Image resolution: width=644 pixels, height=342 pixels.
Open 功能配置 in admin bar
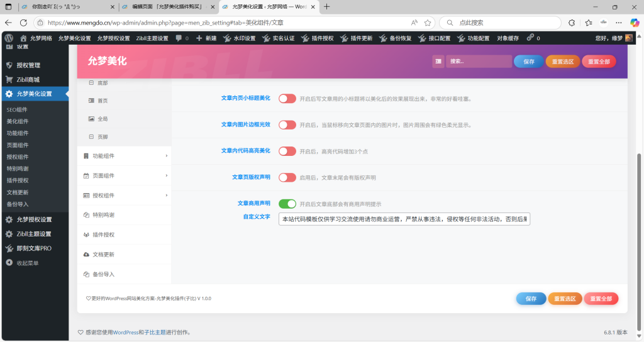pos(474,38)
